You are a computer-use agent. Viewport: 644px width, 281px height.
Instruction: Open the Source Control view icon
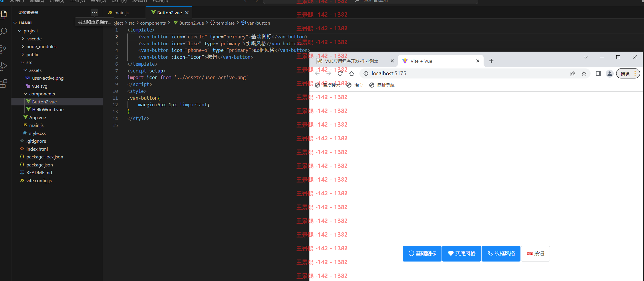(3, 49)
